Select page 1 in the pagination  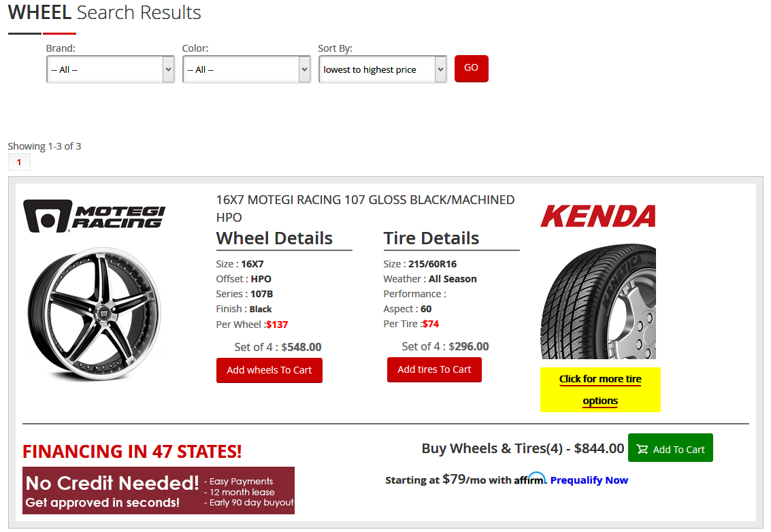19,162
